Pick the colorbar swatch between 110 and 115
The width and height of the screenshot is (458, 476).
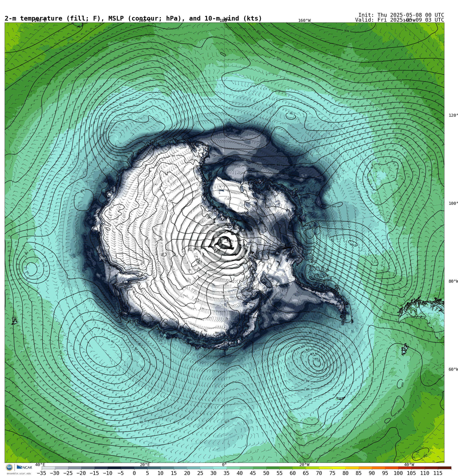(431, 468)
